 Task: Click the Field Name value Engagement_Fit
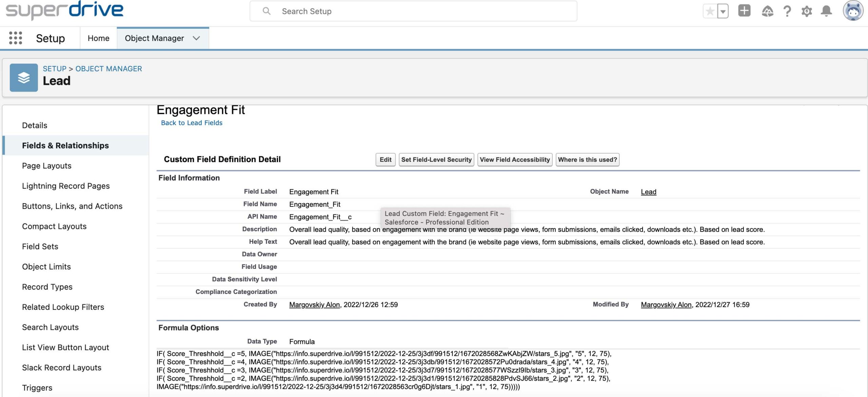[315, 204]
